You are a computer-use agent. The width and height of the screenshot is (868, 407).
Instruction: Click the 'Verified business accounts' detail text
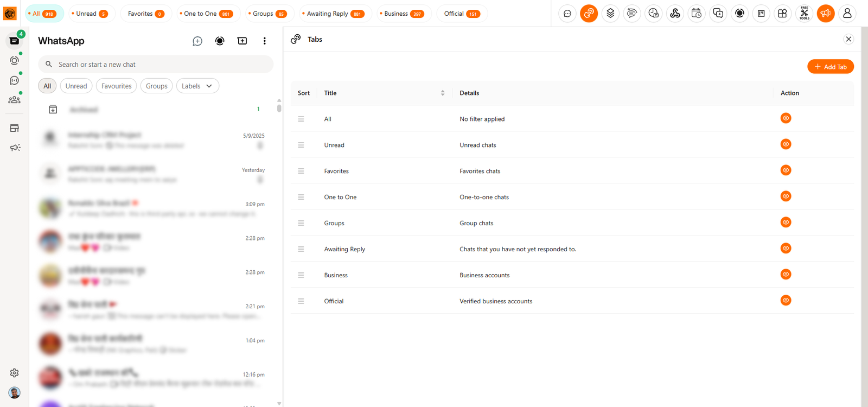(496, 302)
